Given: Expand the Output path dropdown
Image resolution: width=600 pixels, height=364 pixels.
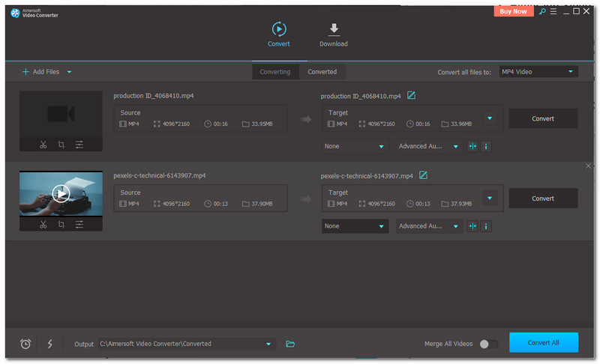Looking at the screenshot, I should [x=268, y=344].
